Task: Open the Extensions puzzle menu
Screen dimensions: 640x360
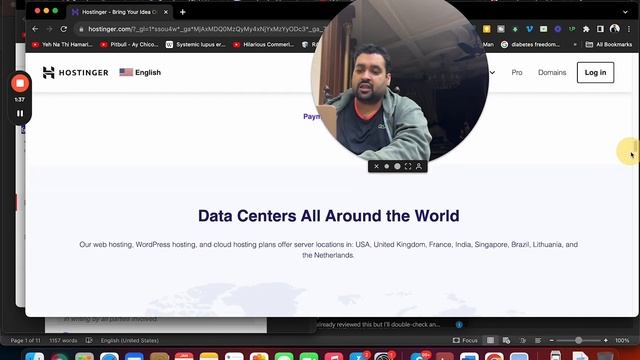Action: [586, 29]
